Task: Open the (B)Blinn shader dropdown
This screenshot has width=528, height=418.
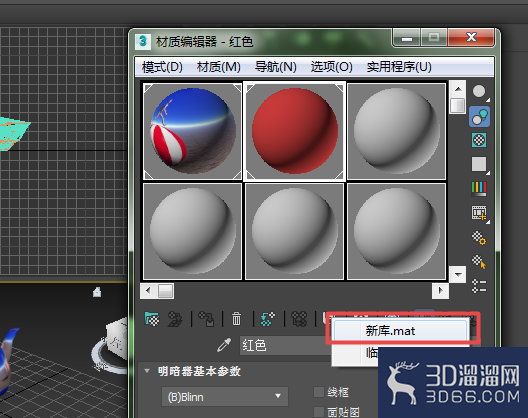Action: pyautogui.click(x=225, y=396)
